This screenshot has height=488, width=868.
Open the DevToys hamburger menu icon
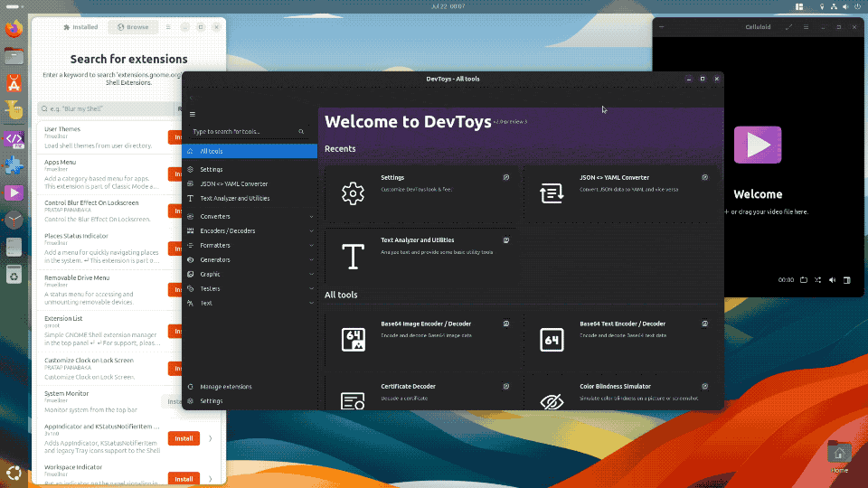(x=192, y=115)
